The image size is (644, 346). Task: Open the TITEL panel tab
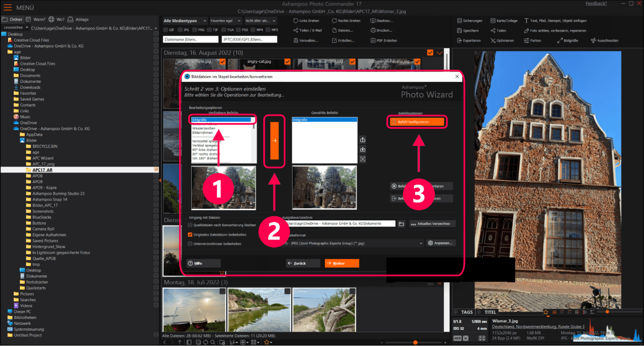[x=487, y=312]
